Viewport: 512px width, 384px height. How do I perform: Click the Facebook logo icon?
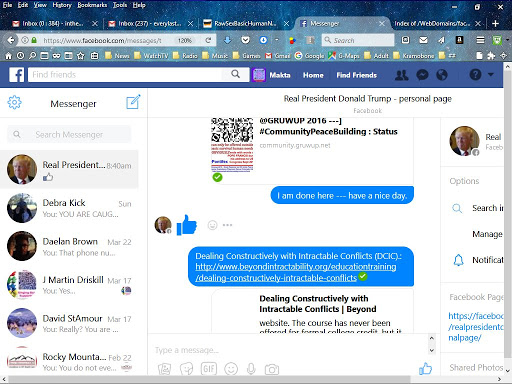17,75
